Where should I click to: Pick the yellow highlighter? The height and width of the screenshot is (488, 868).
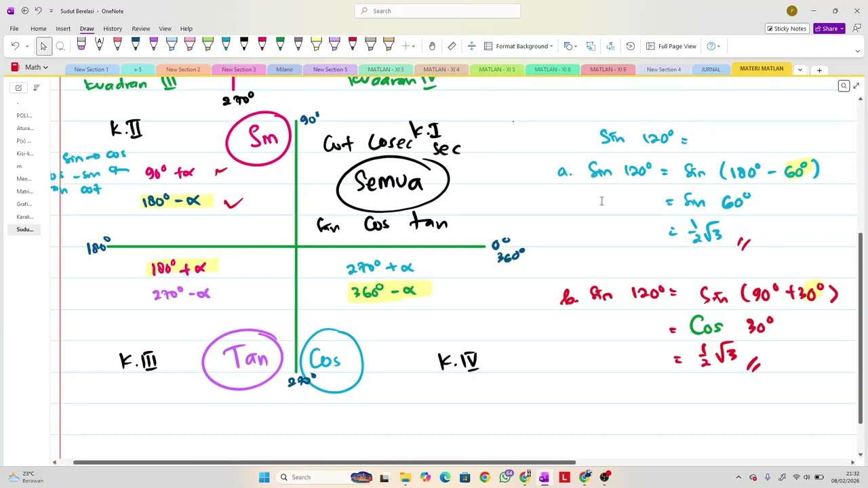[316, 45]
